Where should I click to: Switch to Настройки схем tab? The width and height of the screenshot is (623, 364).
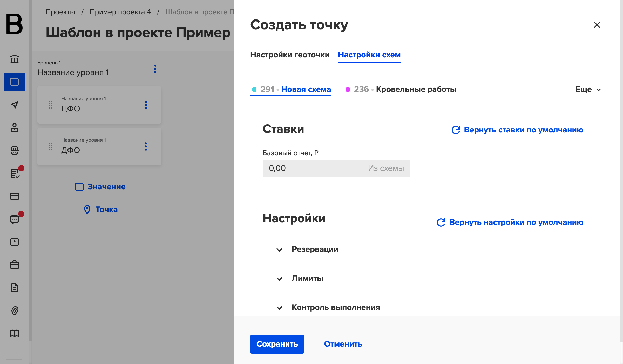(x=369, y=55)
